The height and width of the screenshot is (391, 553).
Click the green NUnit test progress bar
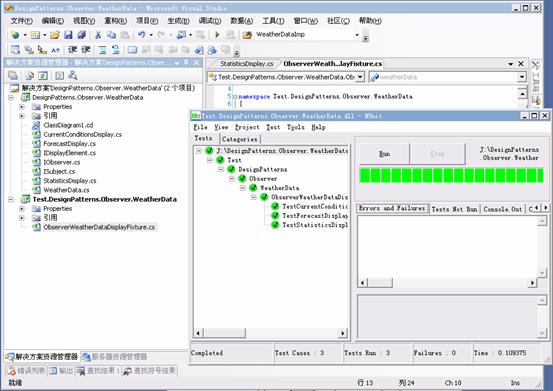pos(451,176)
